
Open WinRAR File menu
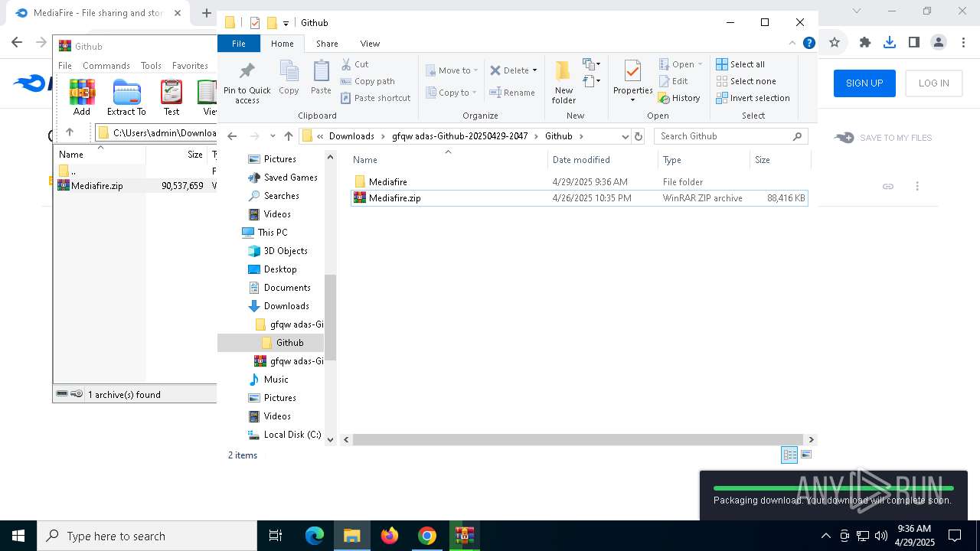(x=65, y=66)
